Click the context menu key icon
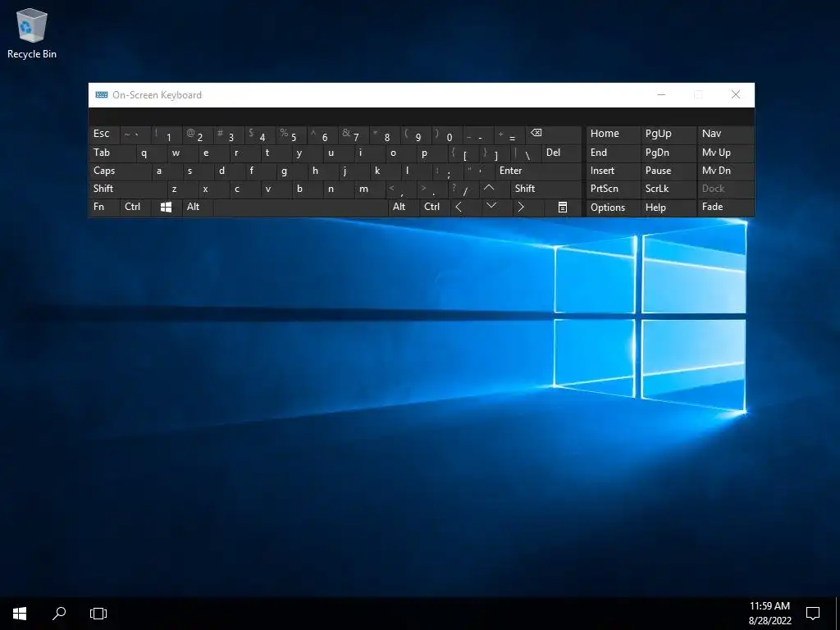 [x=563, y=207]
